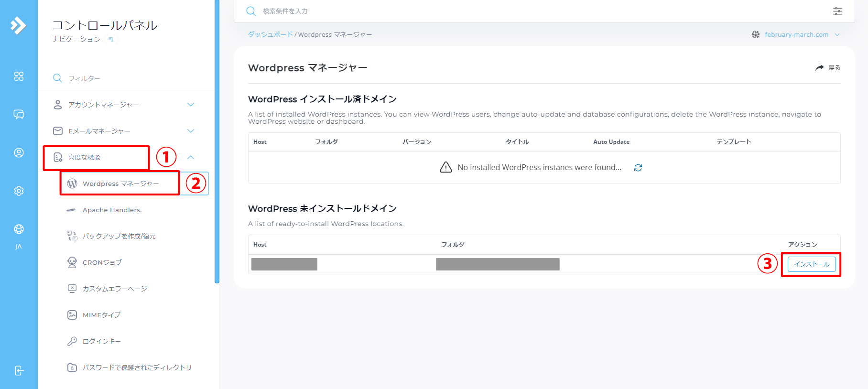
Task: Click the インストール button
Action: (x=811, y=264)
